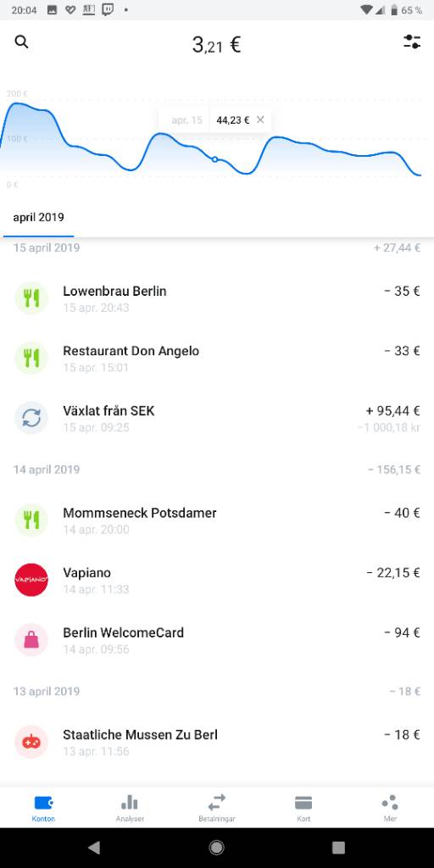Open the Mommseneck Potsdamer transaction

(x=217, y=520)
